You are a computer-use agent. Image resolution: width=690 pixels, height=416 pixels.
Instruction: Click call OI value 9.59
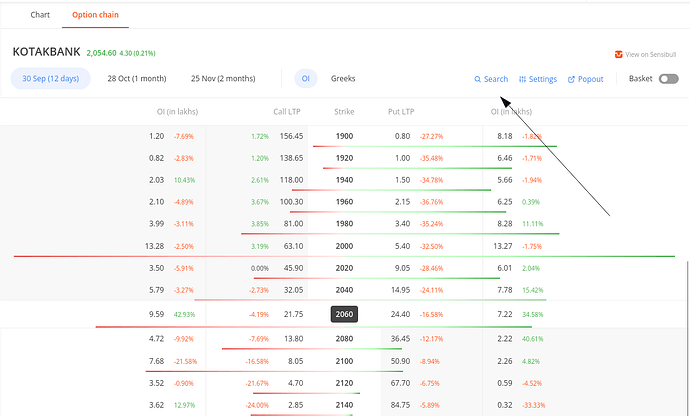156,314
